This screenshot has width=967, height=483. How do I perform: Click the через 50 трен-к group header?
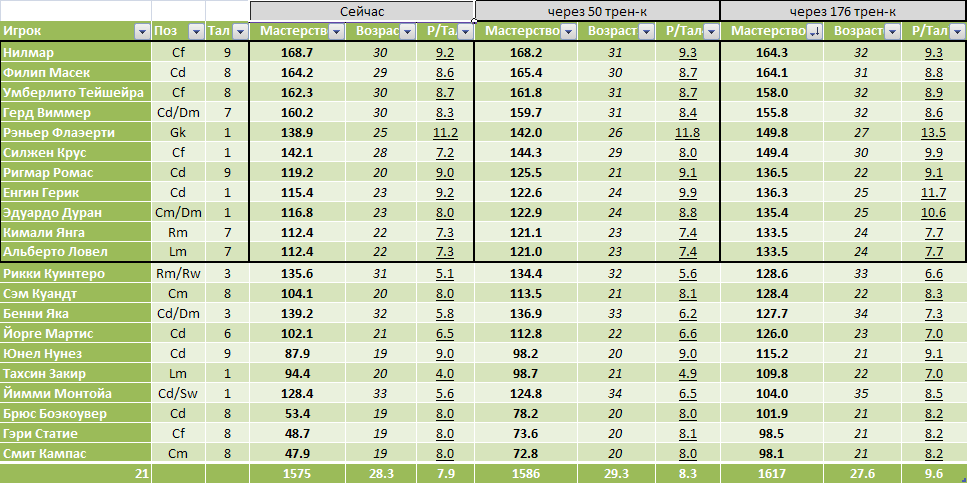tap(597, 11)
